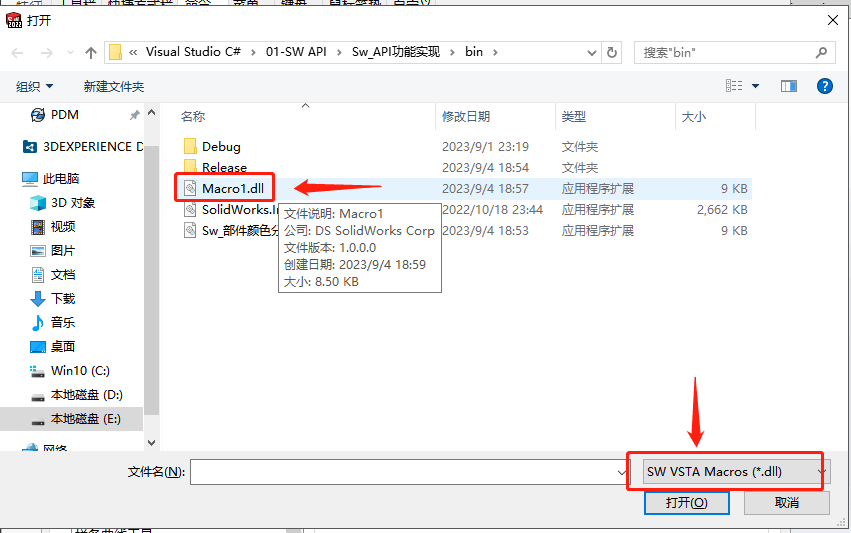Image resolution: width=851 pixels, height=533 pixels.
Task: Select Win10 (C:) drive
Action: coord(69,371)
